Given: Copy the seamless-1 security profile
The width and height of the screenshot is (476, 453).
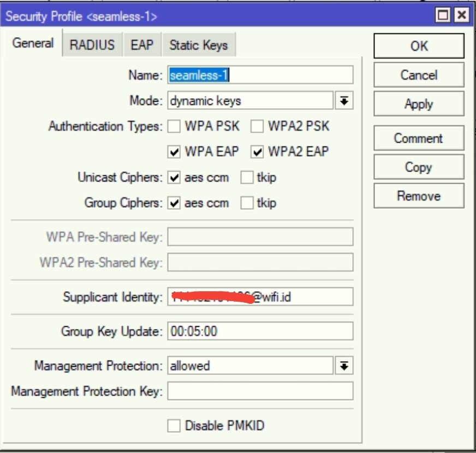Looking at the screenshot, I should coord(419,167).
